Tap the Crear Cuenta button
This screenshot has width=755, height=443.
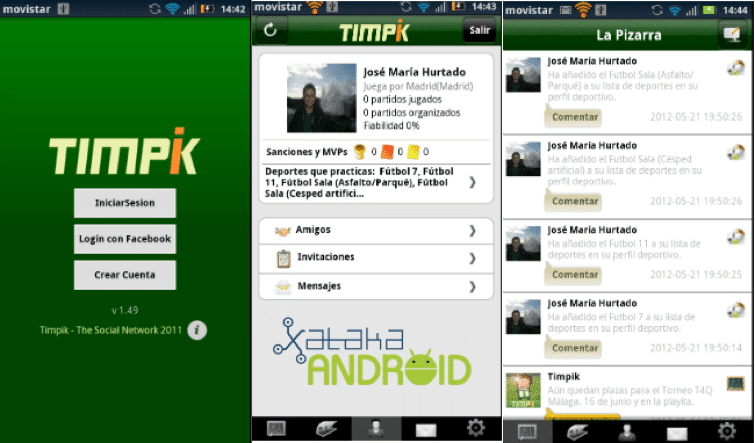point(125,275)
